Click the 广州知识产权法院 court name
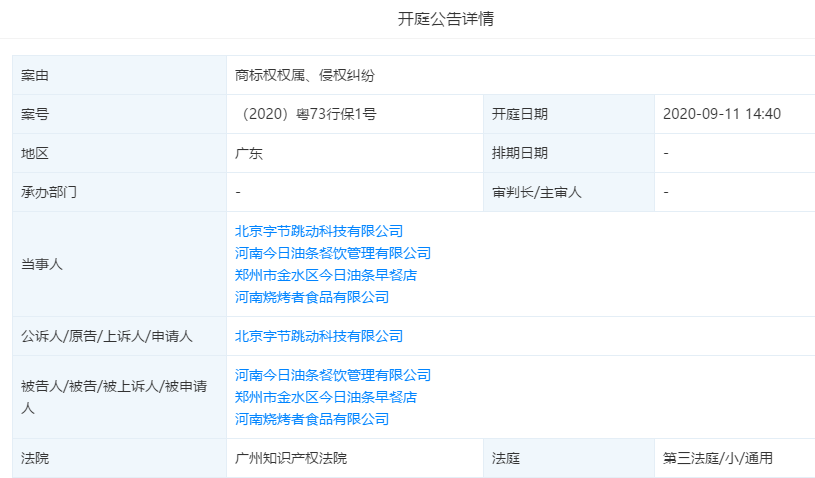Viewport: 815px width, 478px height. pyautogui.click(x=291, y=458)
